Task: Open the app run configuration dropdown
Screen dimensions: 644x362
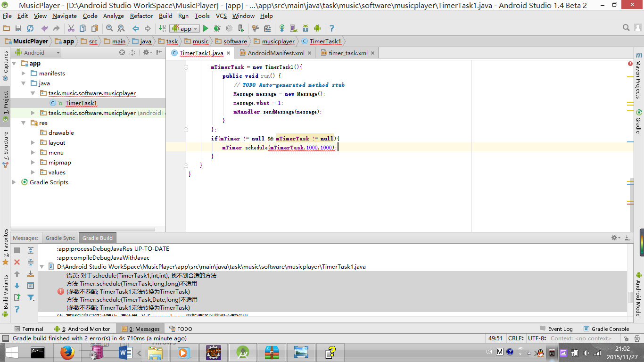Action: [x=185, y=28]
